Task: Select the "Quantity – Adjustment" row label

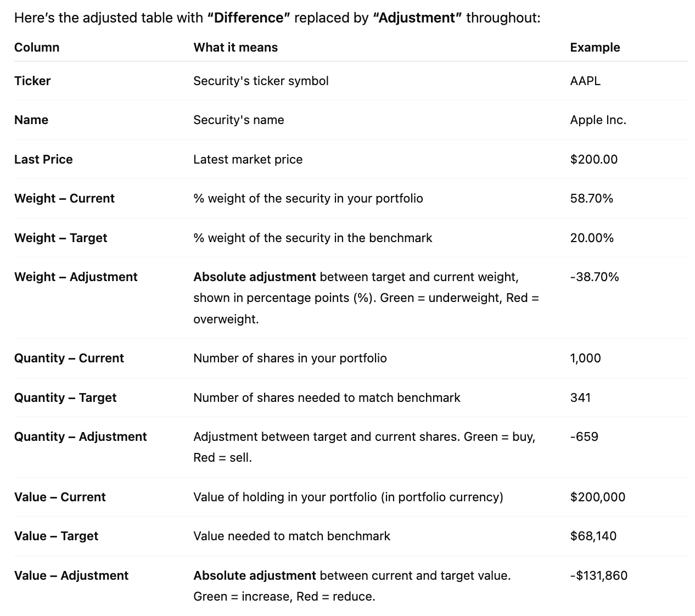Action: (81, 436)
